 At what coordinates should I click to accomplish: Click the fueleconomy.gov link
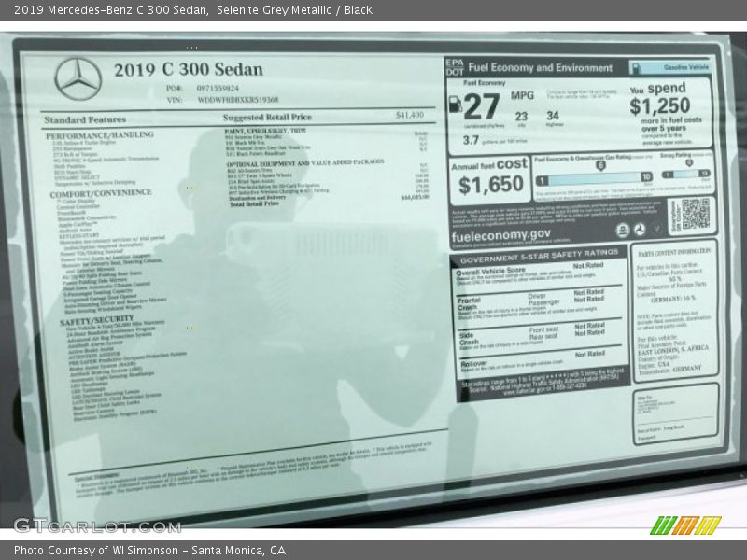point(500,235)
